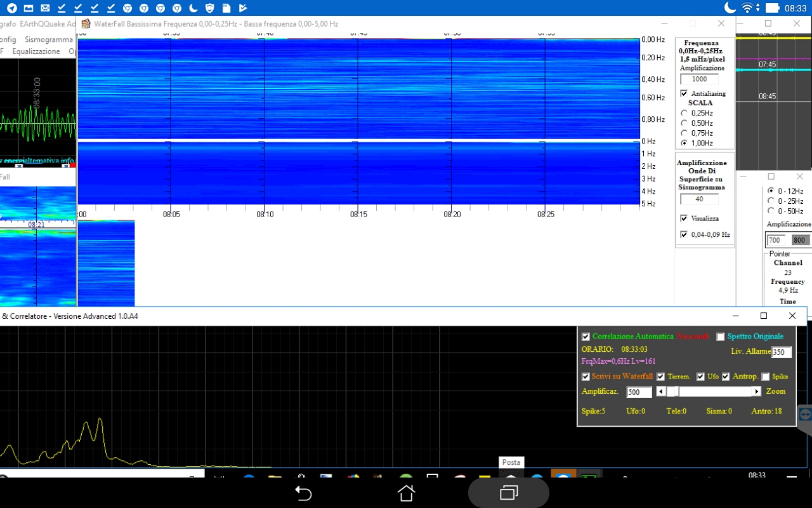Click the Amplificazione 1000 input field
Screen dimensions: 812x508
[700, 79]
